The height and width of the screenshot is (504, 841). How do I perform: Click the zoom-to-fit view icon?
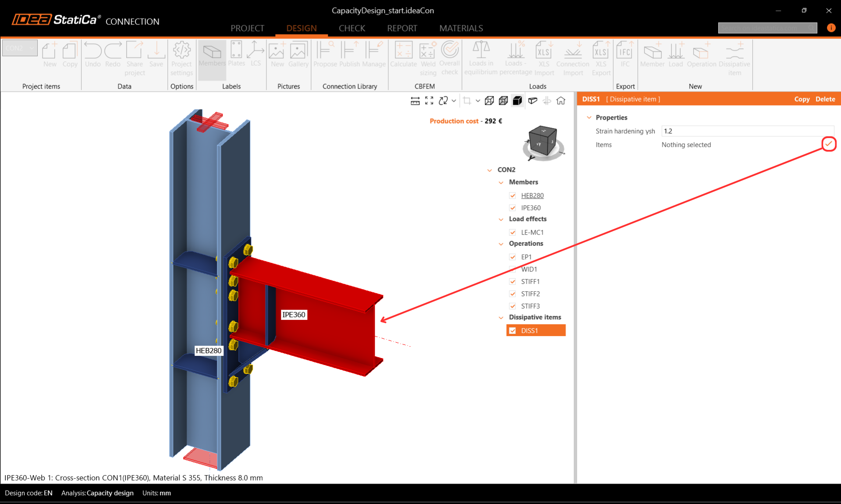[429, 101]
